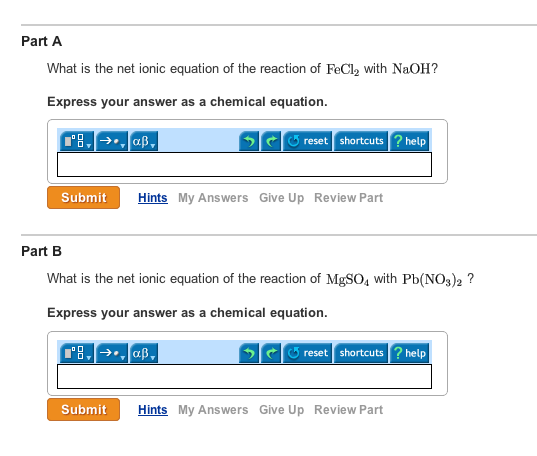Open Part A editor help
537x456 pixels.
coord(410,141)
